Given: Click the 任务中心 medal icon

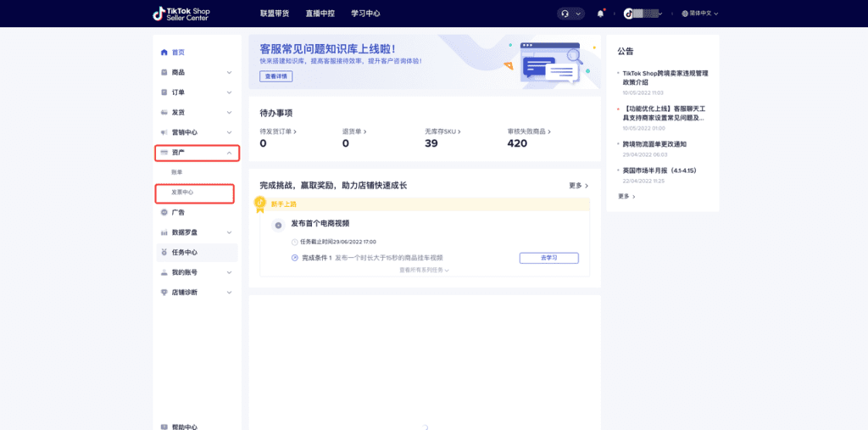Looking at the screenshot, I should click(x=164, y=252).
